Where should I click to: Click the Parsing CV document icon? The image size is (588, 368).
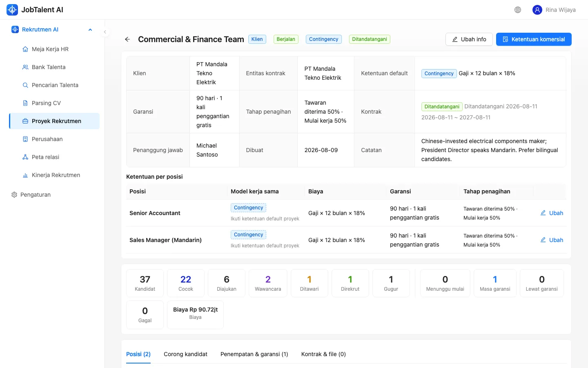[x=25, y=103]
